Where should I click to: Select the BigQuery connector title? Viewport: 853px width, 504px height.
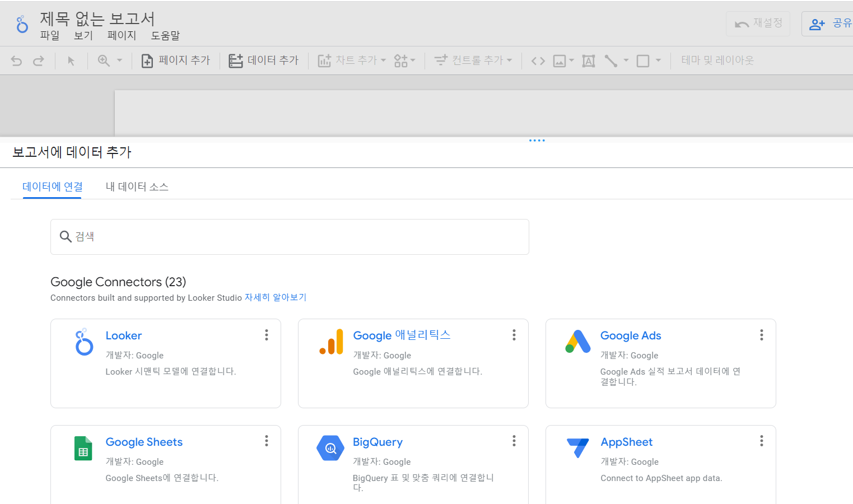tap(377, 442)
